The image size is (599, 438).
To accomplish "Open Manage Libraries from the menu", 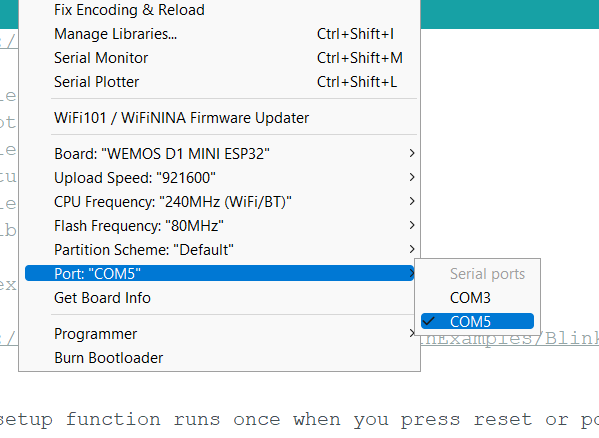I will point(220,34).
